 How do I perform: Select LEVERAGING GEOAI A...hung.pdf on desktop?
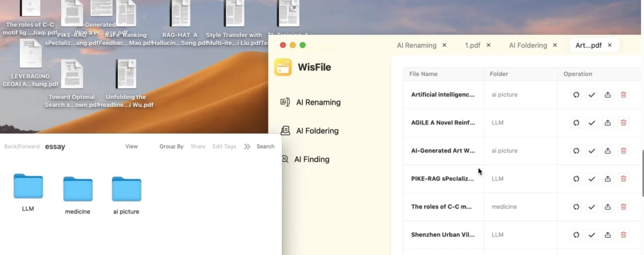[x=30, y=63]
